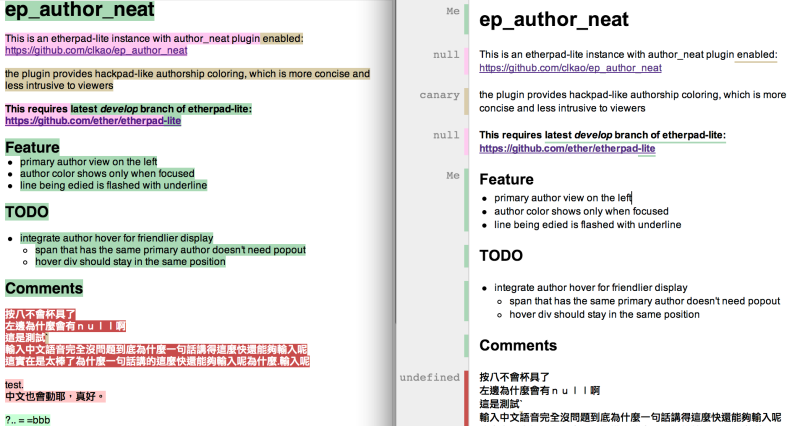Click 'line being edied is flashed' bullet in right pane
The width and height of the screenshot is (800, 426).
pos(587,225)
